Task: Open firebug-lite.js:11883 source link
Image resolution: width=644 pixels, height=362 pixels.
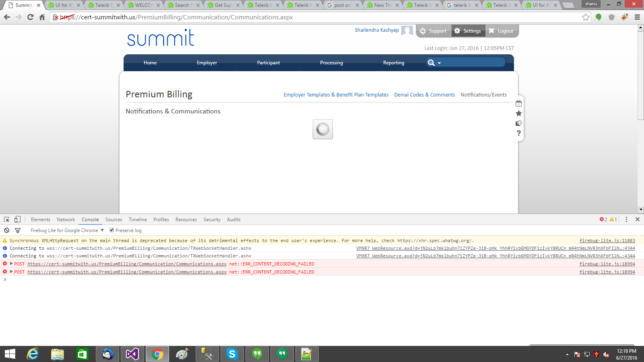Action: 607,241
